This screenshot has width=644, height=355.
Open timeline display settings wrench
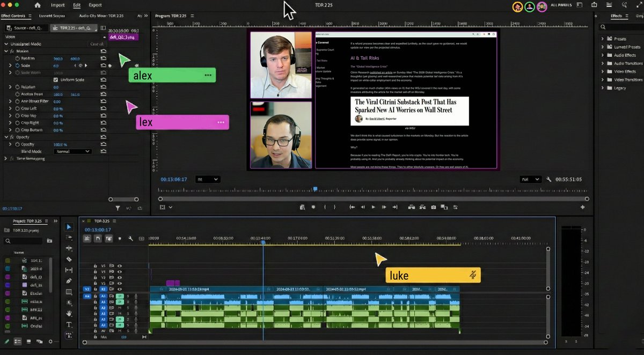[130, 239]
